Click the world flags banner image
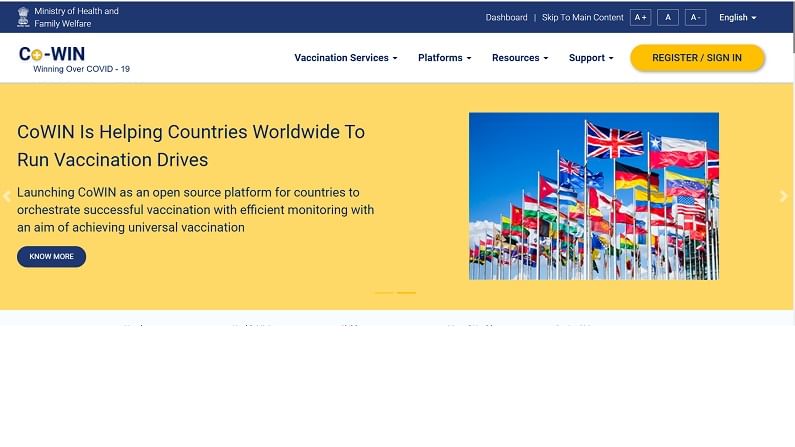Screen dimensions: 795x447 tap(594, 196)
